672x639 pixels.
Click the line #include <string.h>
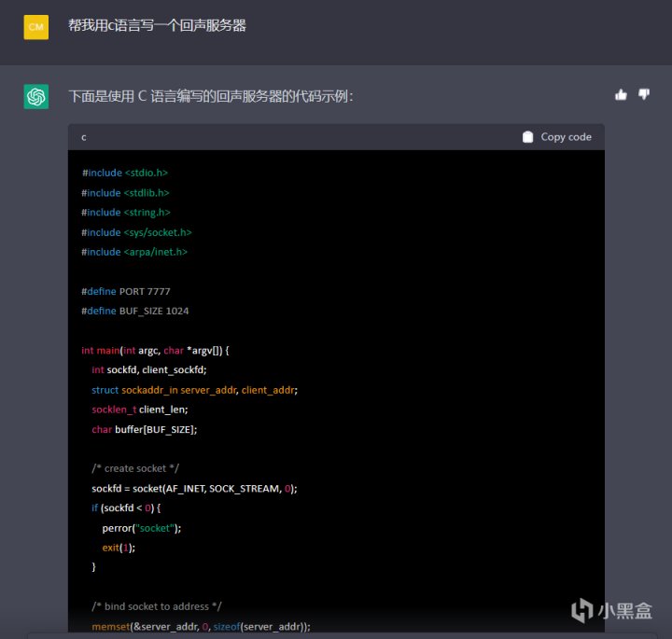(126, 213)
